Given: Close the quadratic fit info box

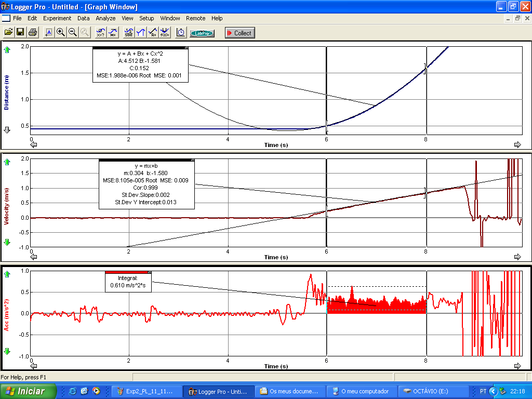Looking at the screenshot, I should (187, 48).
